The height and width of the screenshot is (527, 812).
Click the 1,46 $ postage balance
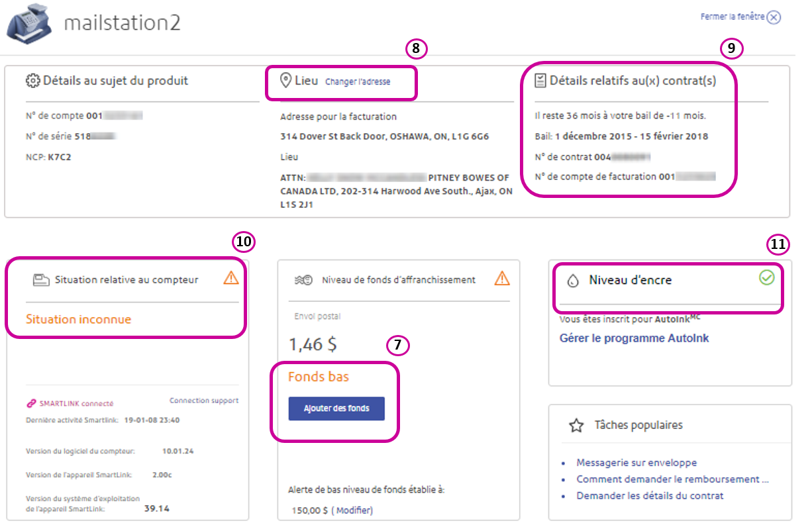[x=313, y=344]
